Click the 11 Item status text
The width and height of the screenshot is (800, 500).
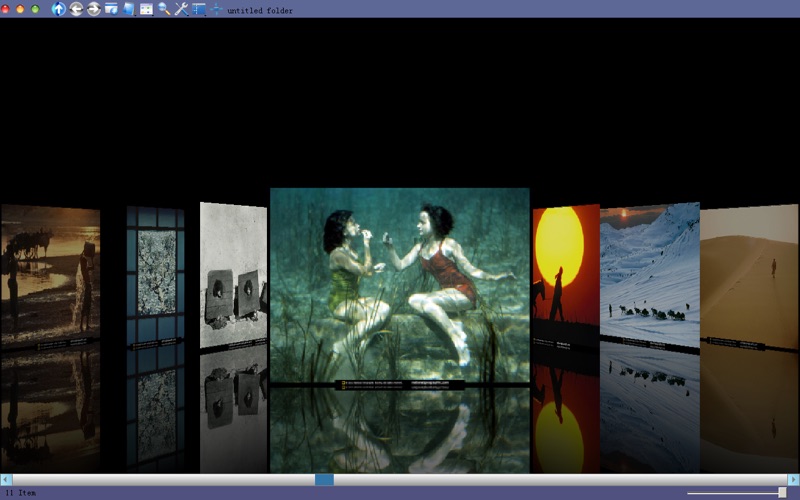(x=20, y=493)
